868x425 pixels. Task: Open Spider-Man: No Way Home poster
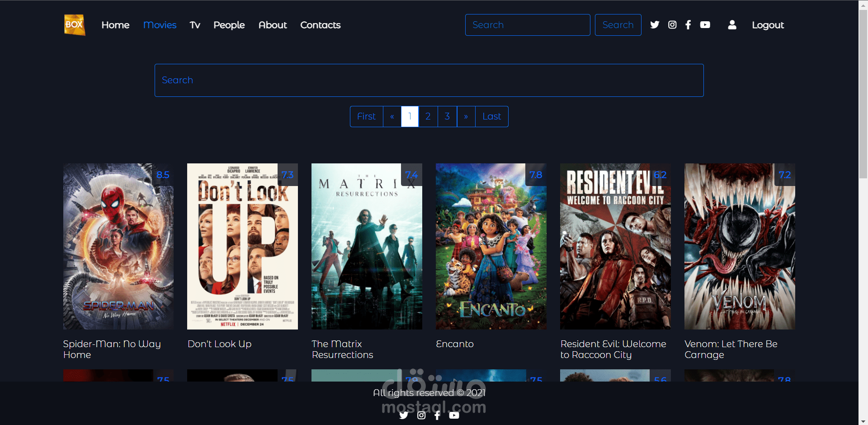coord(118,246)
